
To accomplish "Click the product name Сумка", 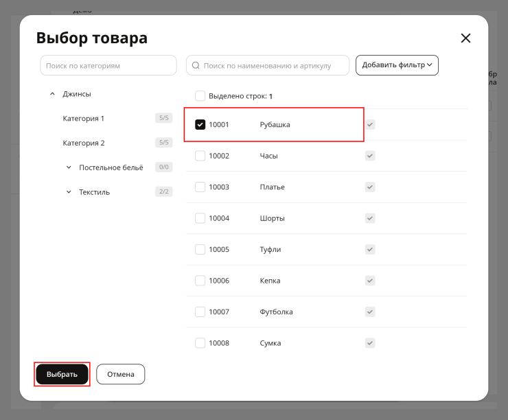I will tap(270, 343).
